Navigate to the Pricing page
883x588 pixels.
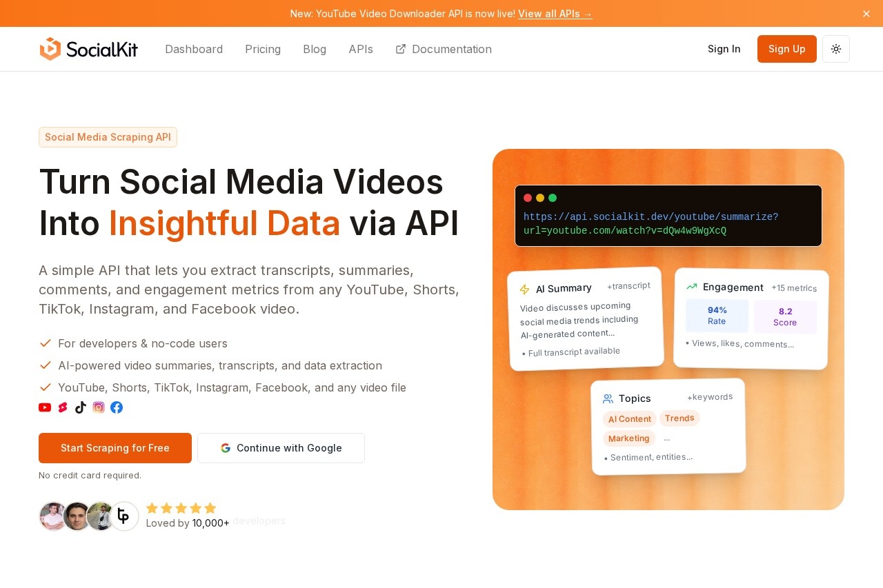[263, 49]
